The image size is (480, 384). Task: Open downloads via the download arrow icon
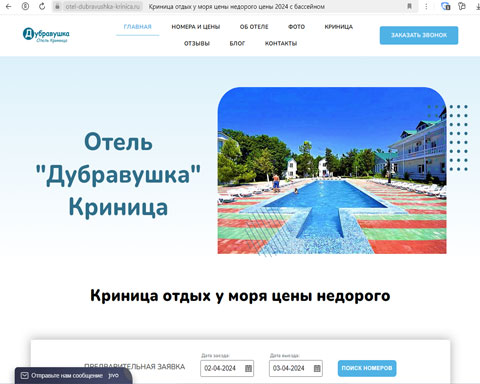477,6
